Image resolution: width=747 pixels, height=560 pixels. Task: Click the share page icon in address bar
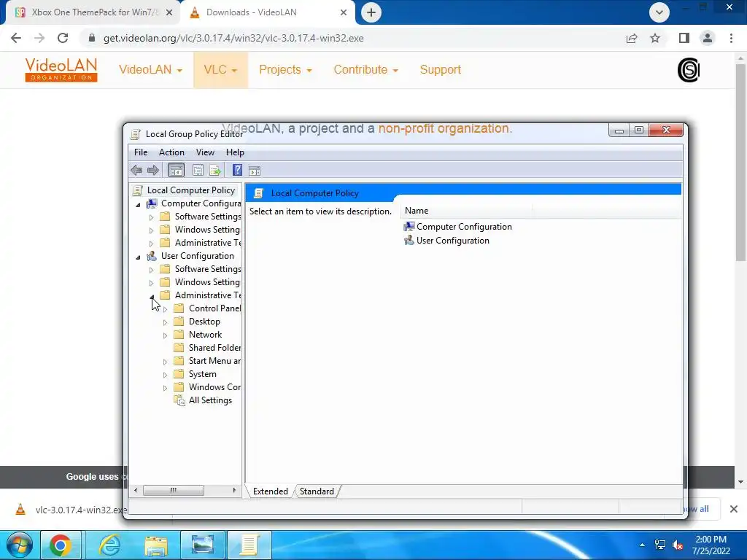[x=632, y=38]
